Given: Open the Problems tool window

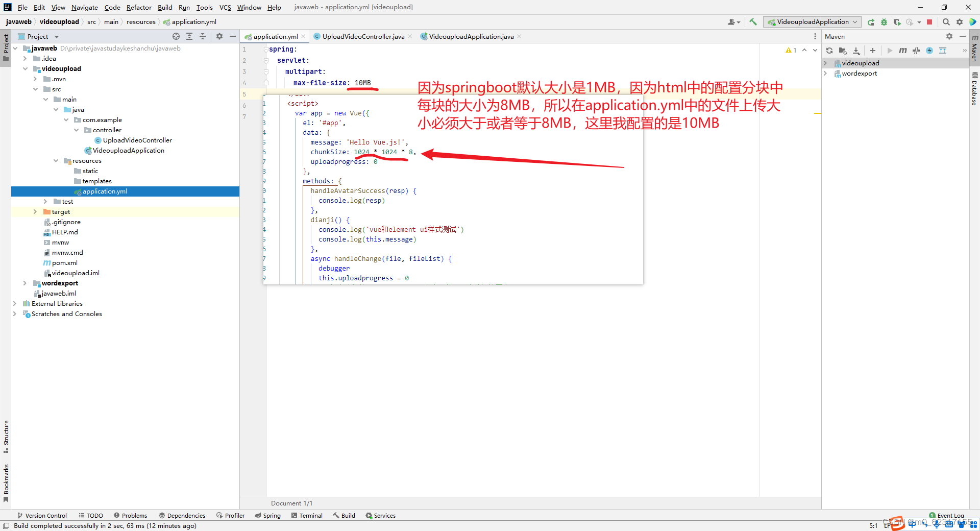Looking at the screenshot, I should [x=130, y=515].
